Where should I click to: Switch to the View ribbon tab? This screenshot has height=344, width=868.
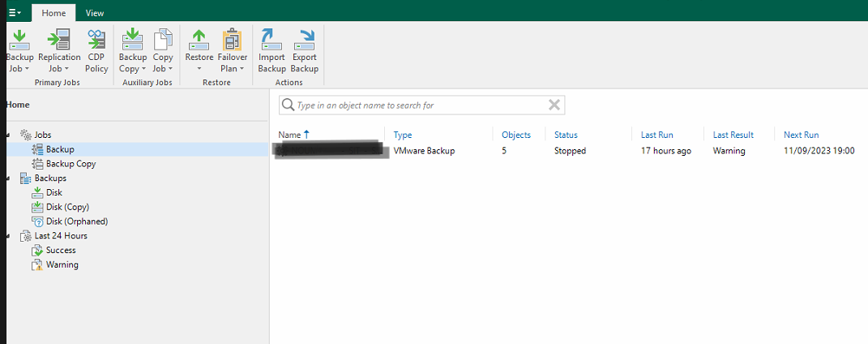tap(95, 13)
